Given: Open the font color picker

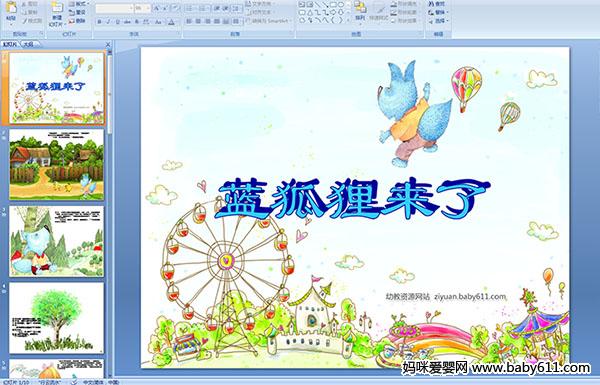Looking at the screenshot, I should pos(172,22).
